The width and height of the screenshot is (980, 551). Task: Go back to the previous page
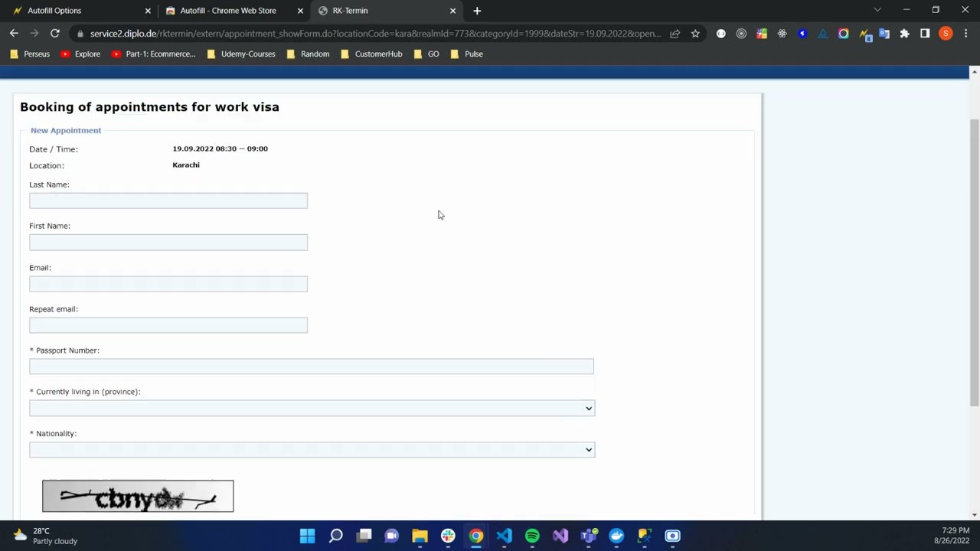point(14,34)
